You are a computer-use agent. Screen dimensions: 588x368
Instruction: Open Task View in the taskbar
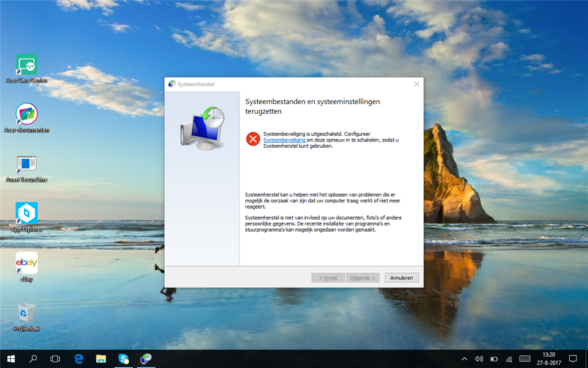pyautogui.click(x=55, y=359)
